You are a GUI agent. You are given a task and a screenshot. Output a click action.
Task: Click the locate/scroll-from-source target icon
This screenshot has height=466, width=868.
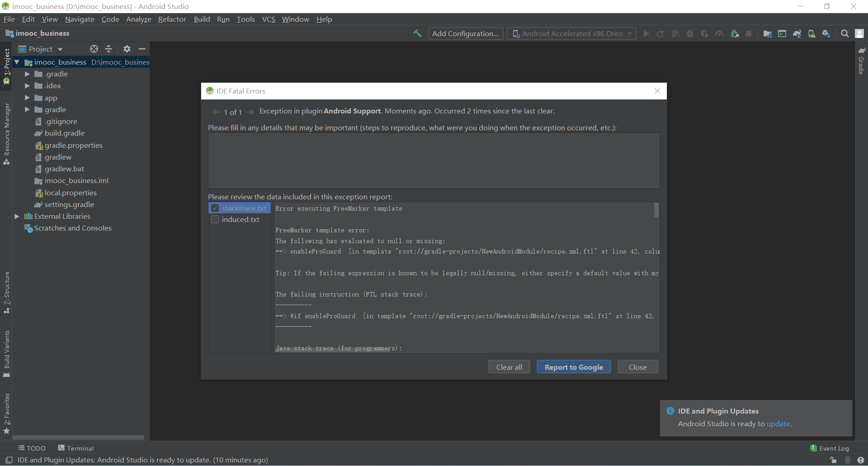pos(94,49)
